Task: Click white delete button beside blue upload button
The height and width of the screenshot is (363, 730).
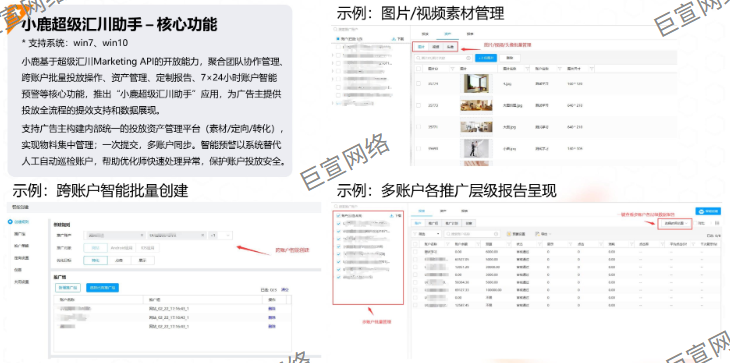Action: click(x=509, y=58)
